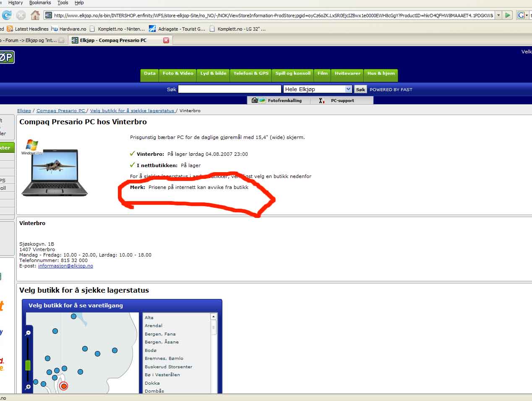532x401 pixels.
Task: Open the Bookmarks menu
Action: [x=40, y=3]
